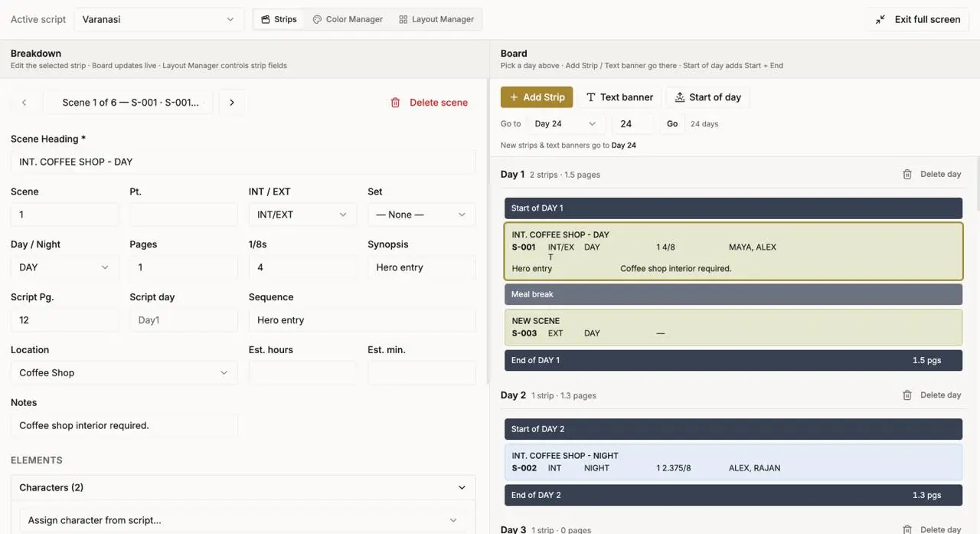The image size is (980, 534).
Task: Click the exit full screen arrows icon
Action: pos(880,19)
